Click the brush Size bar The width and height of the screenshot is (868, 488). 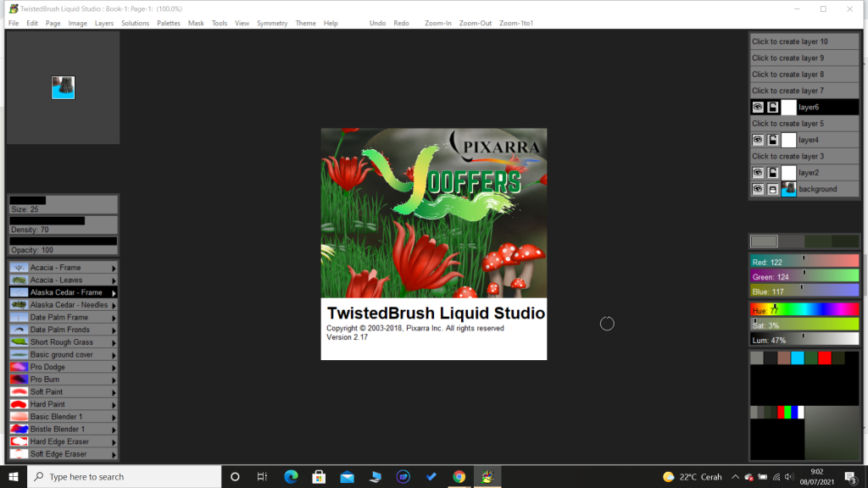63,204
